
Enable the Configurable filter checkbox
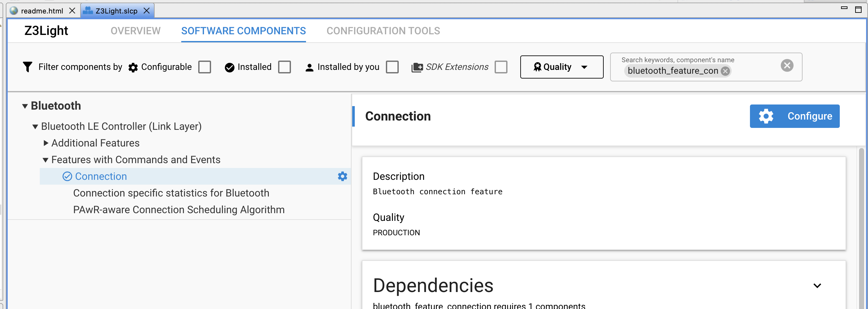pos(205,67)
